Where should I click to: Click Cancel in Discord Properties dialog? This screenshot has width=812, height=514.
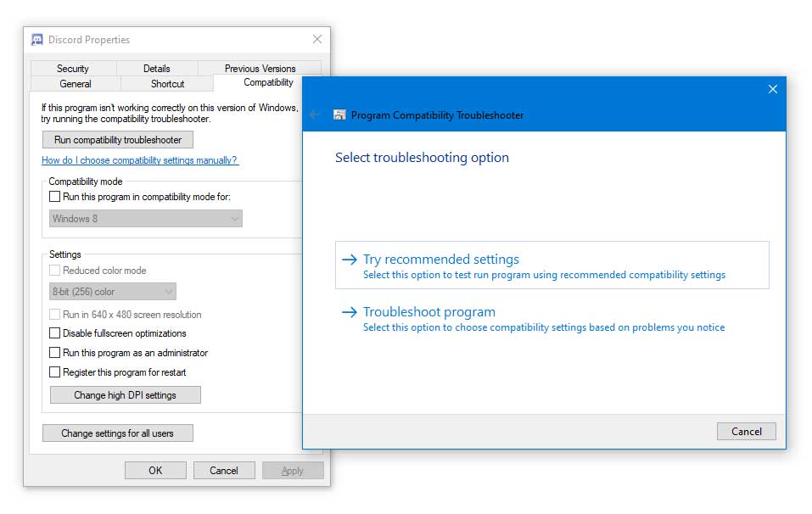click(224, 471)
